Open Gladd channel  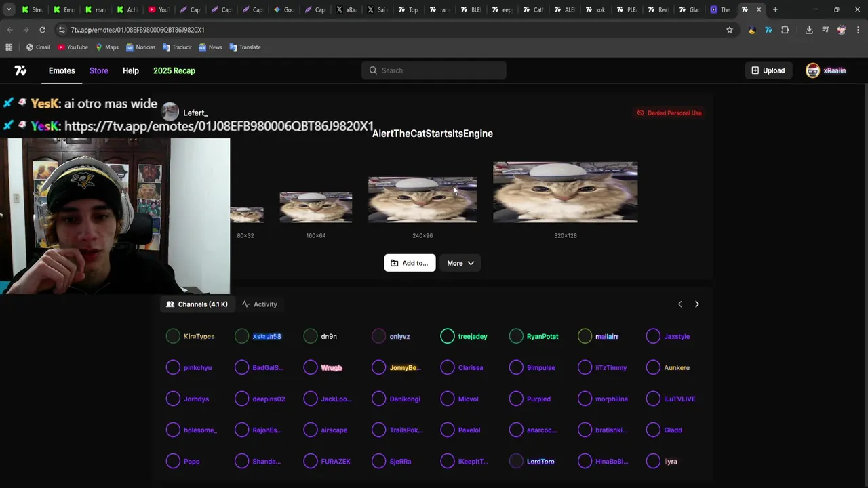pyautogui.click(x=665, y=430)
